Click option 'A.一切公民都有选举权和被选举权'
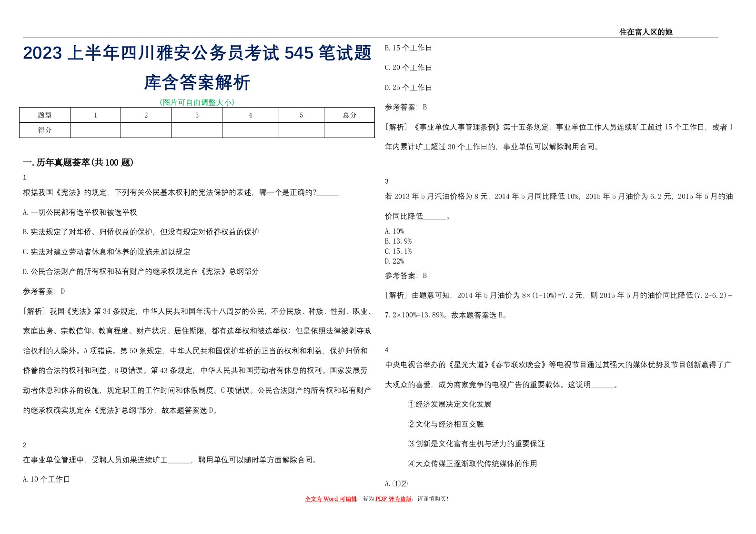The width and height of the screenshot is (756, 534). pos(80,212)
